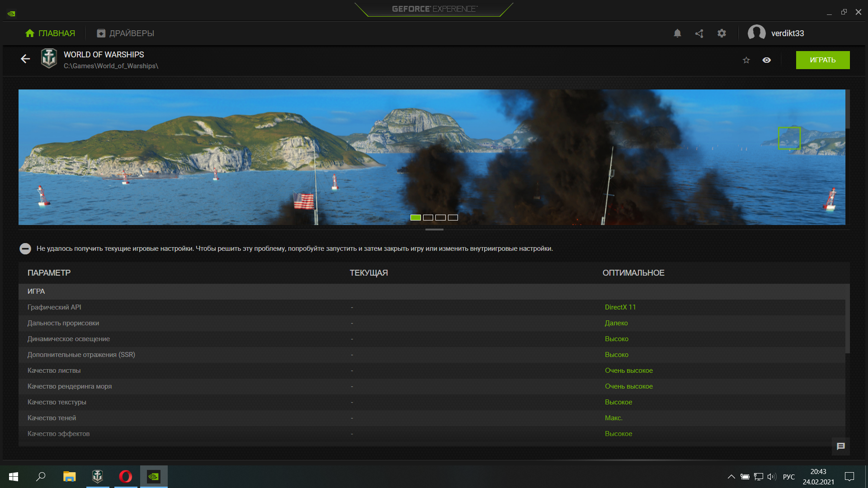Open the ГЛАВНАЯ home tab
The image size is (868, 488).
(50, 33)
